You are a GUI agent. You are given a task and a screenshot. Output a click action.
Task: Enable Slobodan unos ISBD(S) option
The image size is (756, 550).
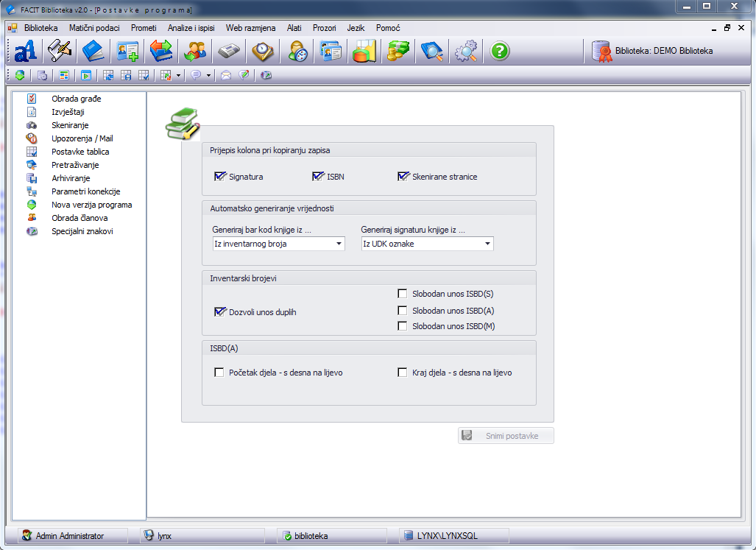click(403, 294)
